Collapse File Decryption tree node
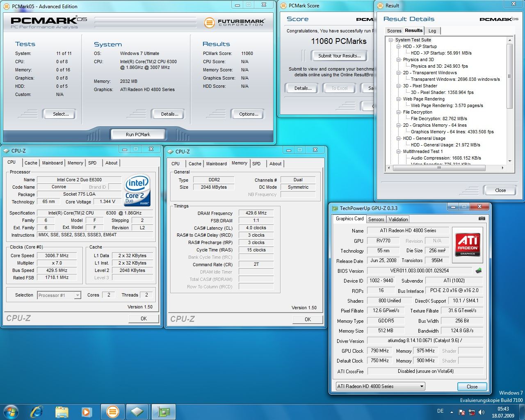This screenshot has height=420, width=525. [x=399, y=112]
